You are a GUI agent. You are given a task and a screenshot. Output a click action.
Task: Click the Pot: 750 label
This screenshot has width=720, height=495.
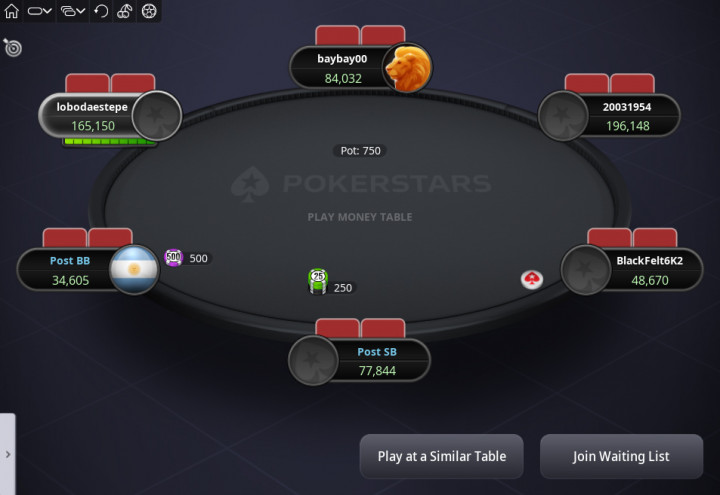[x=360, y=151]
